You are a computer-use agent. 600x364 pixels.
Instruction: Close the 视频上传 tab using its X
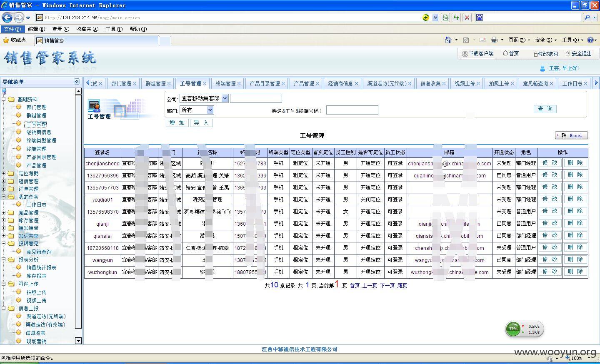coord(478,84)
